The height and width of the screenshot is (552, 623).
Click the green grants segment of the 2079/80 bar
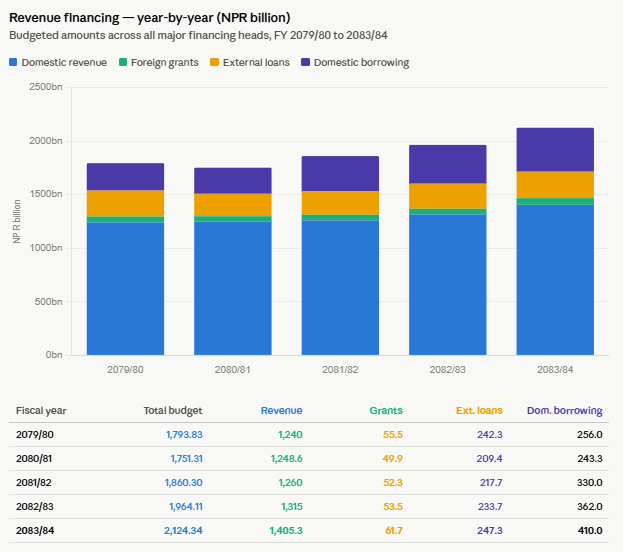point(126,219)
